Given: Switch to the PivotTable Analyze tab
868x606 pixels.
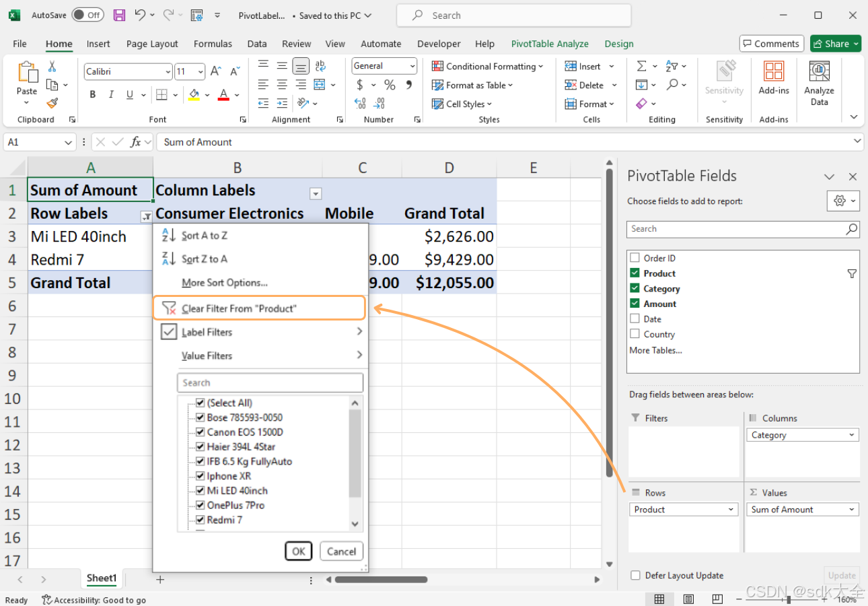Looking at the screenshot, I should coord(550,43).
